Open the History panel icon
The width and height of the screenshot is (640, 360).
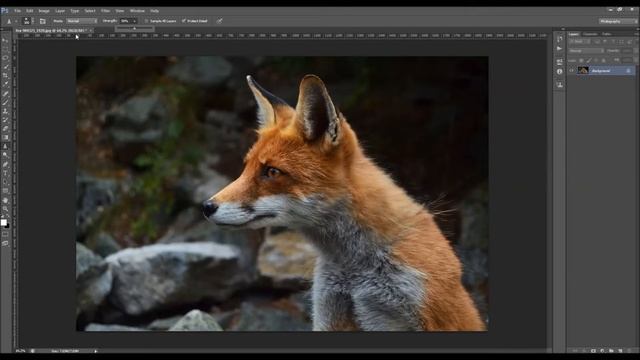tap(559, 39)
